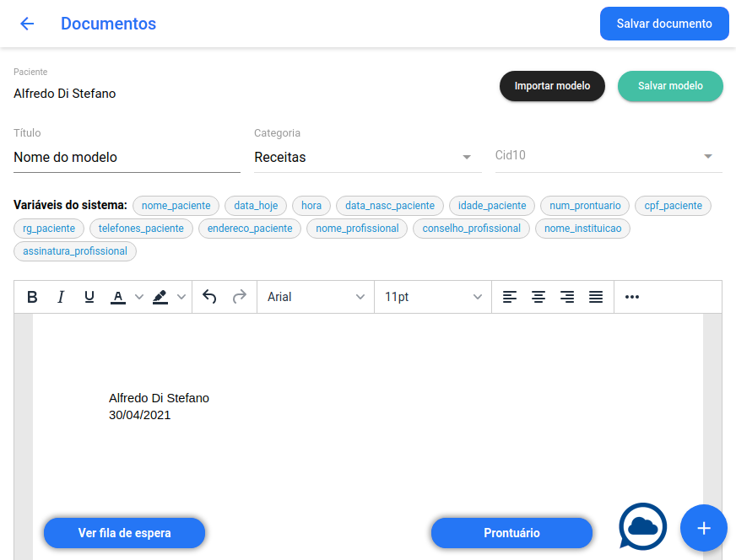Image resolution: width=736 pixels, height=560 pixels.
Task: Click the patient name Alfredo Di Stefano field
Action: 65,94
